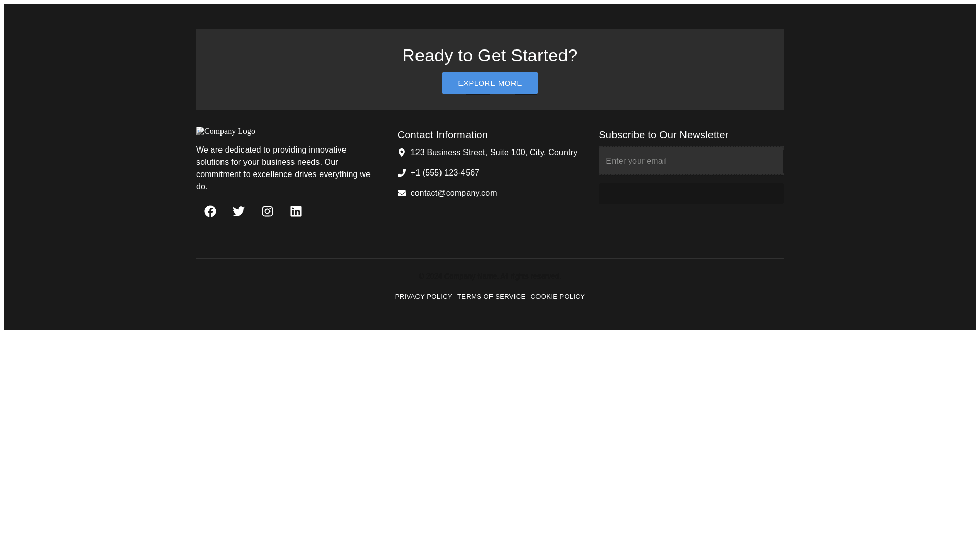The width and height of the screenshot is (980, 551).
Task: Click the phone handset icon
Action: pos(402,173)
